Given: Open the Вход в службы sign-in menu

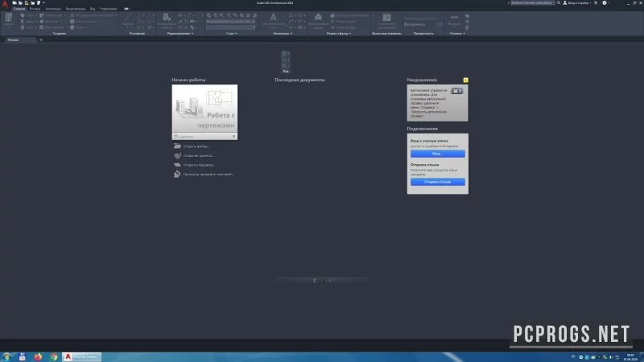Looking at the screenshot, I should [x=577, y=3].
